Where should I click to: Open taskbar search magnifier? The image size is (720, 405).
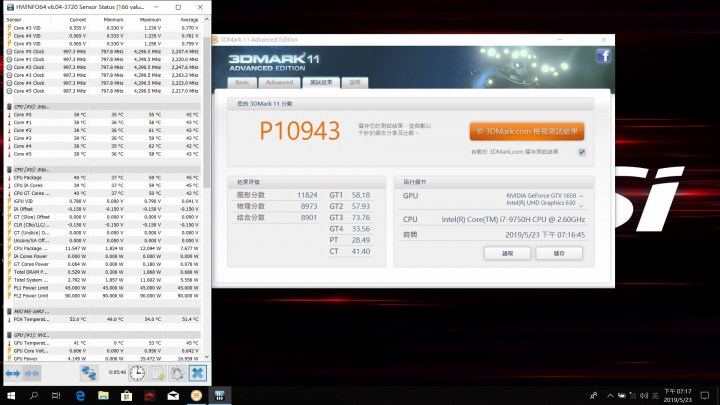[34, 395]
